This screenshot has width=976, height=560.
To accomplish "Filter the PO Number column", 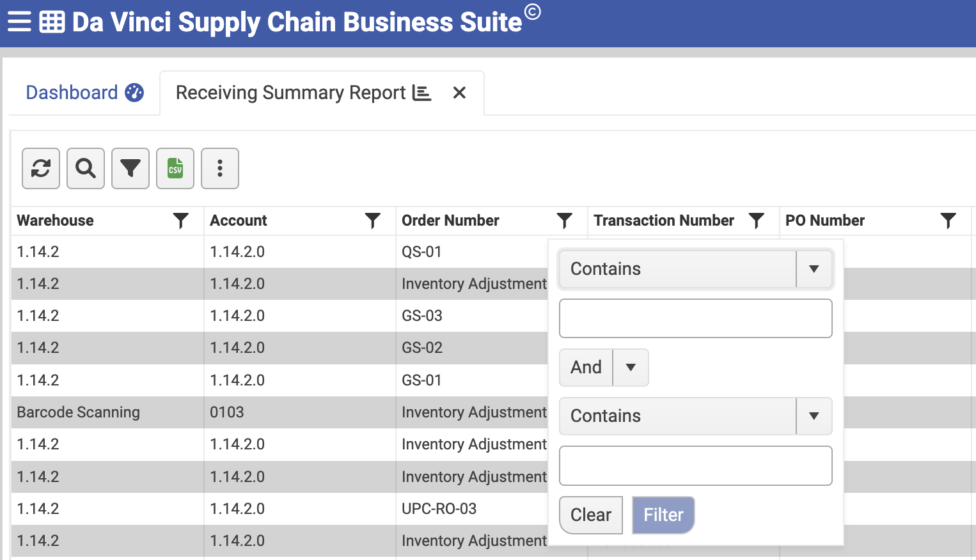I will pyautogui.click(x=948, y=221).
